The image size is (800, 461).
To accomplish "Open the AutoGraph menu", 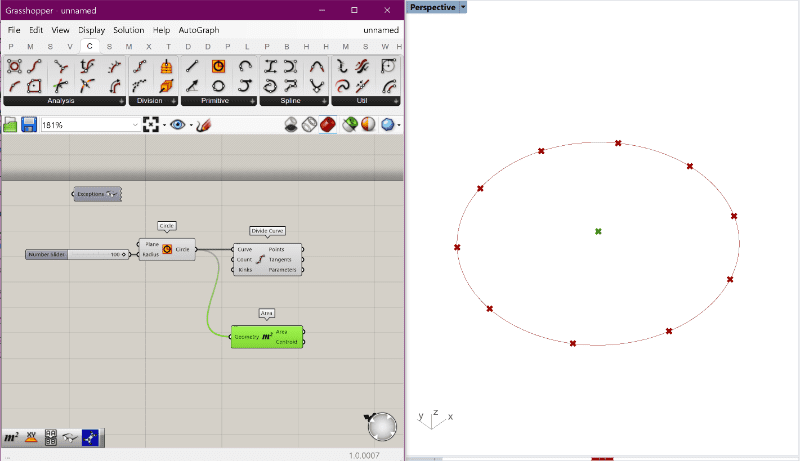I will pos(199,30).
